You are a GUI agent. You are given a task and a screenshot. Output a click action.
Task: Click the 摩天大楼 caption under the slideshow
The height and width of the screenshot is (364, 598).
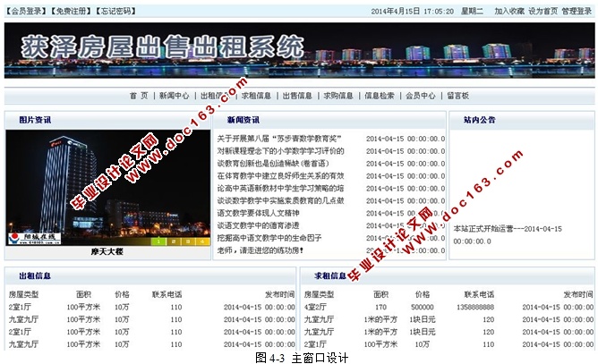[107, 252]
